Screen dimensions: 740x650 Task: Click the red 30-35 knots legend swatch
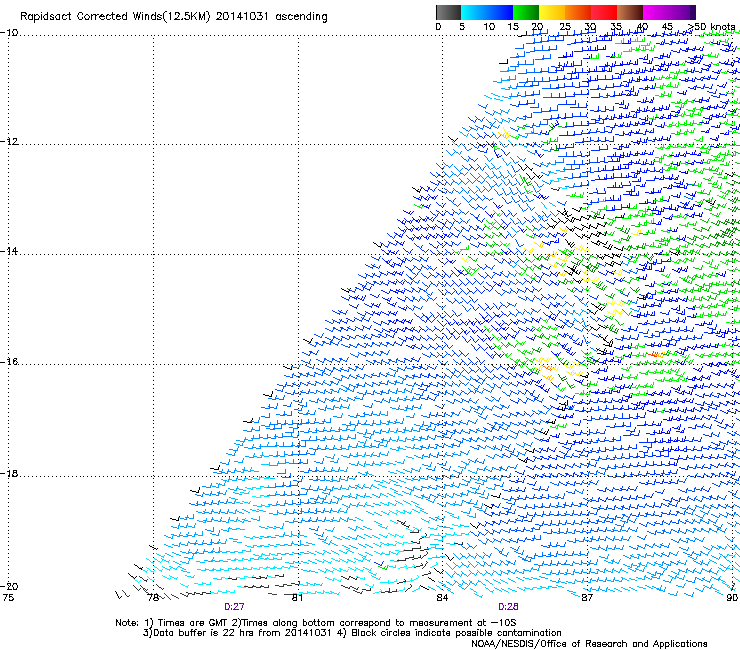click(x=604, y=12)
